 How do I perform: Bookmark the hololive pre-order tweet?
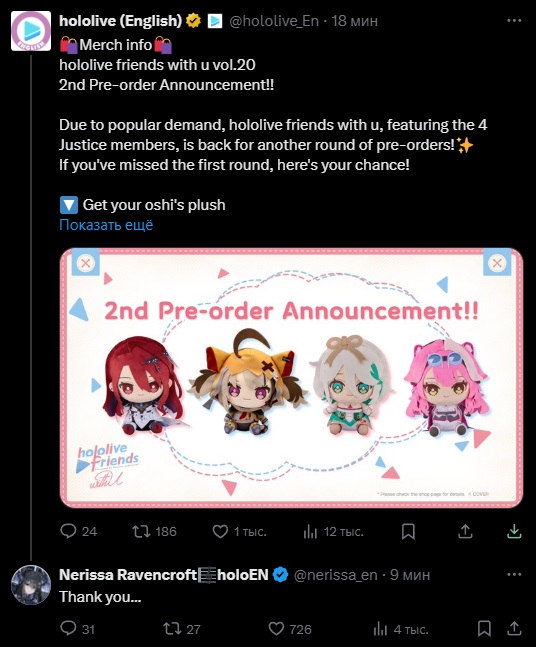point(408,531)
